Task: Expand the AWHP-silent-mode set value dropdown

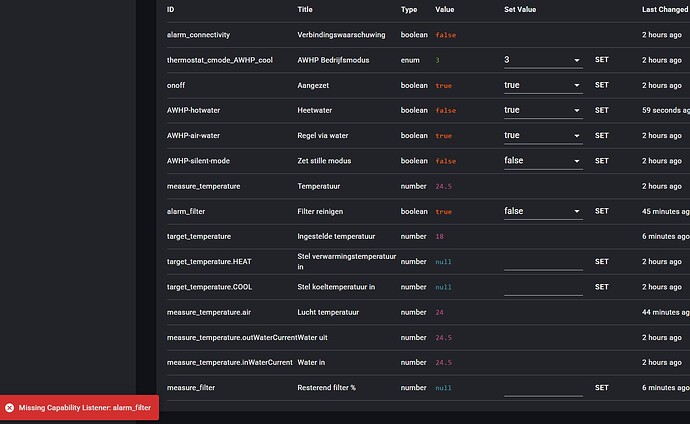Action: [543, 160]
